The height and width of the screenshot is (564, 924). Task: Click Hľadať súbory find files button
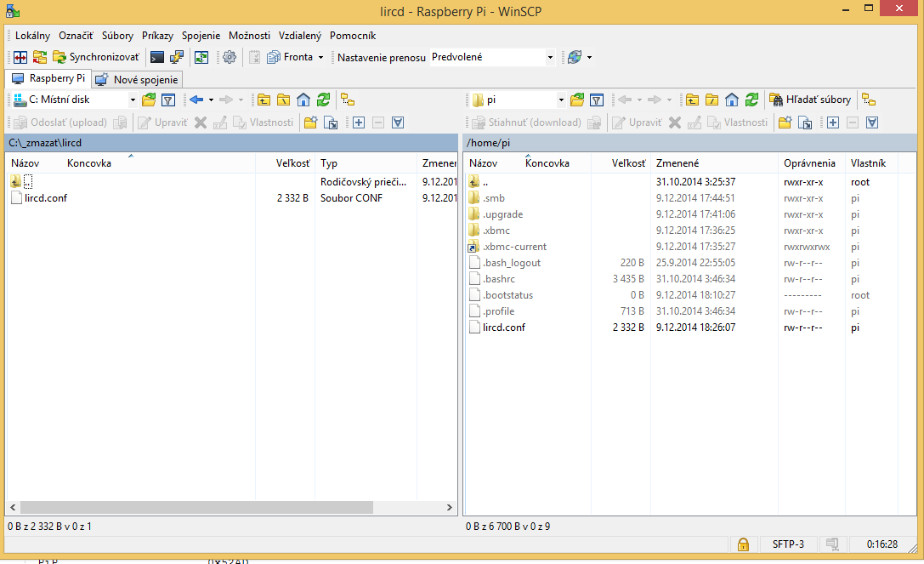pyautogui.click(x=811, y=100)
